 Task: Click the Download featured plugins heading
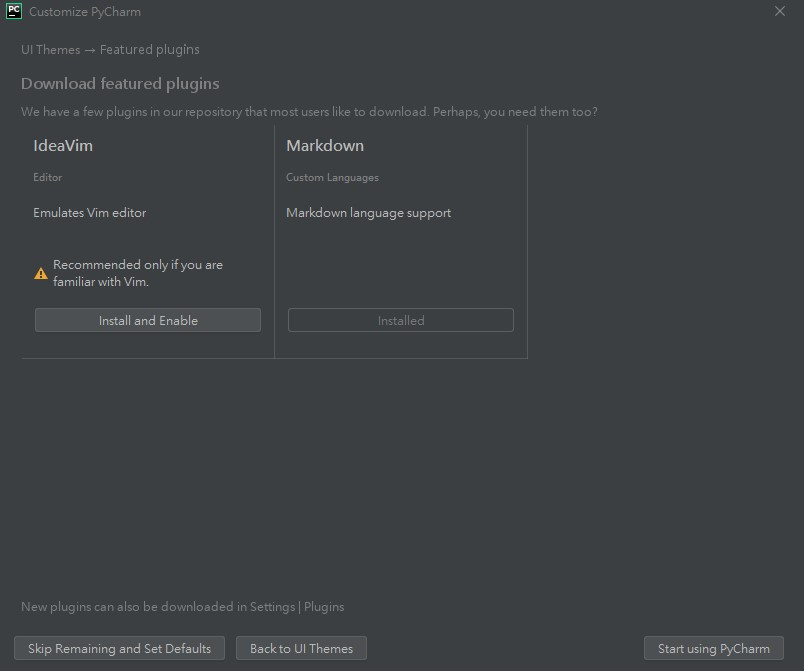coord(120,84)
